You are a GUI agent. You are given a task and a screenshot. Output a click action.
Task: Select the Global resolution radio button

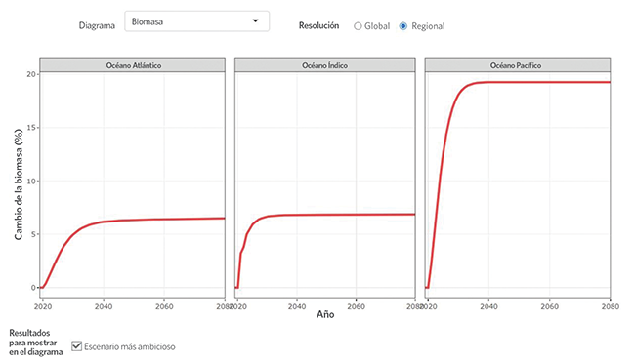[358, 26]
